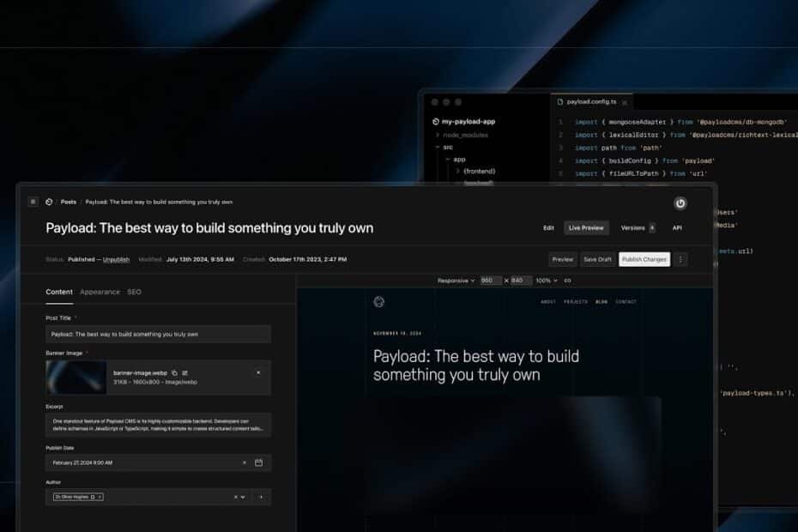Viewport: 798px width, 532px height.
Task: Switch to the Edit view tab
Action: tap(548, 228)
